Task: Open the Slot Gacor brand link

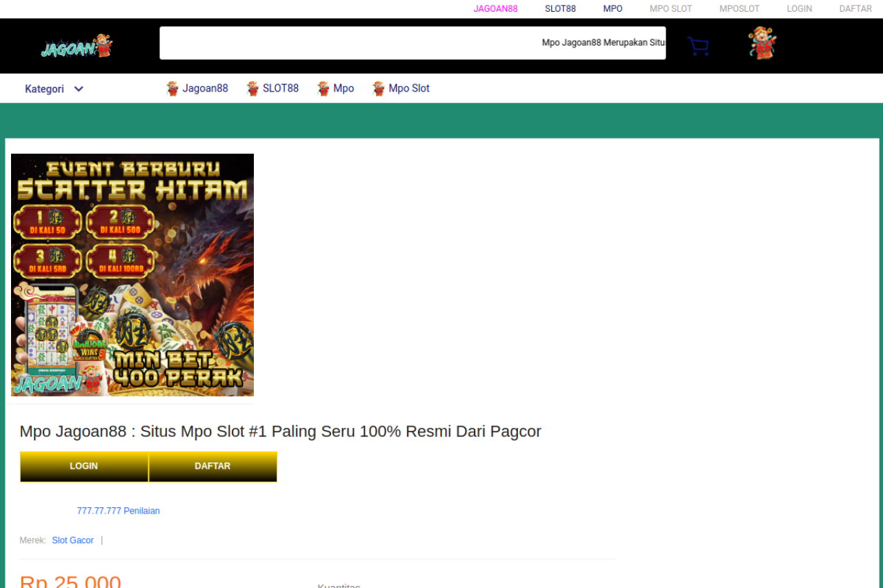Action: (72, 540)
